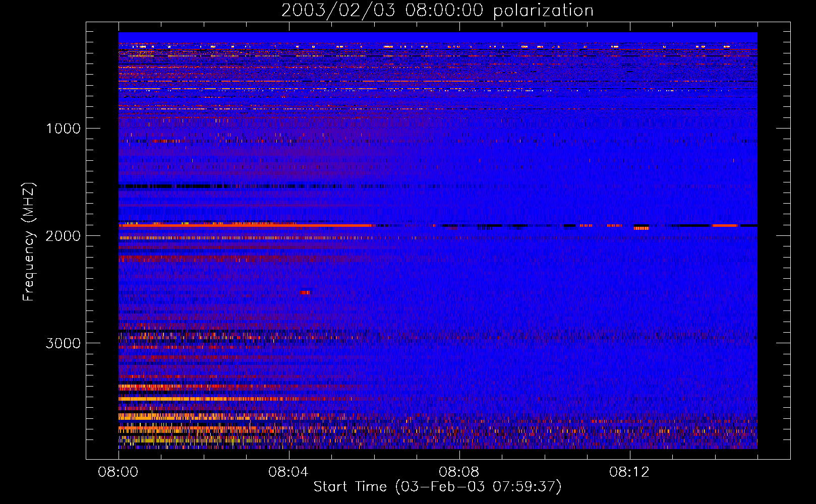The image size is (816, 504).
Task: Click the '08:08' time axis label
Action: 459,472
